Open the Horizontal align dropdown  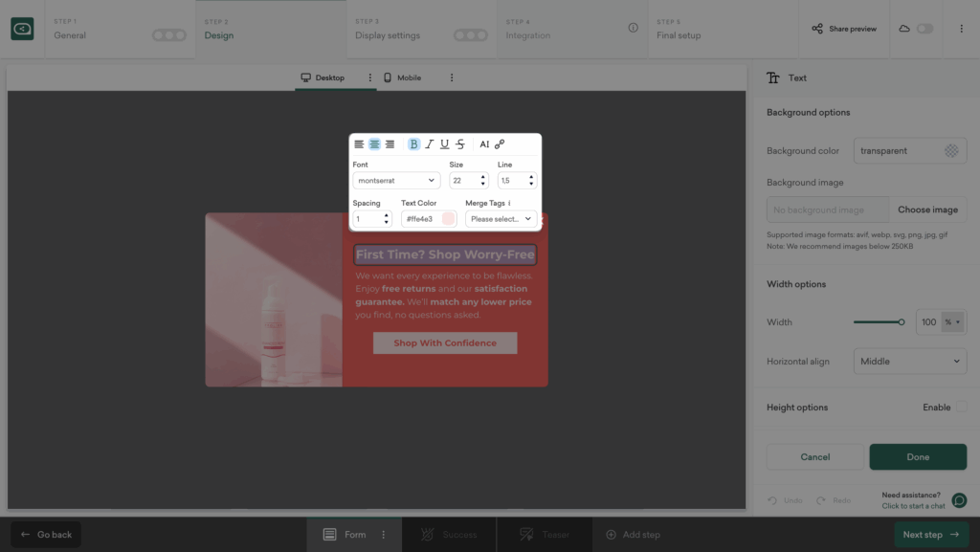[910, 362]
